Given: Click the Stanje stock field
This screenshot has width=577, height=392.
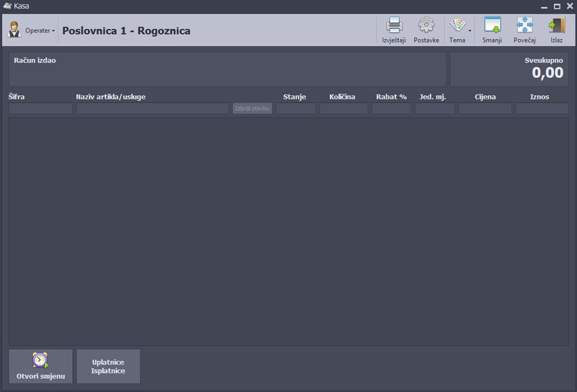Looking at the screenshot, I should click(x=296, y=108).
